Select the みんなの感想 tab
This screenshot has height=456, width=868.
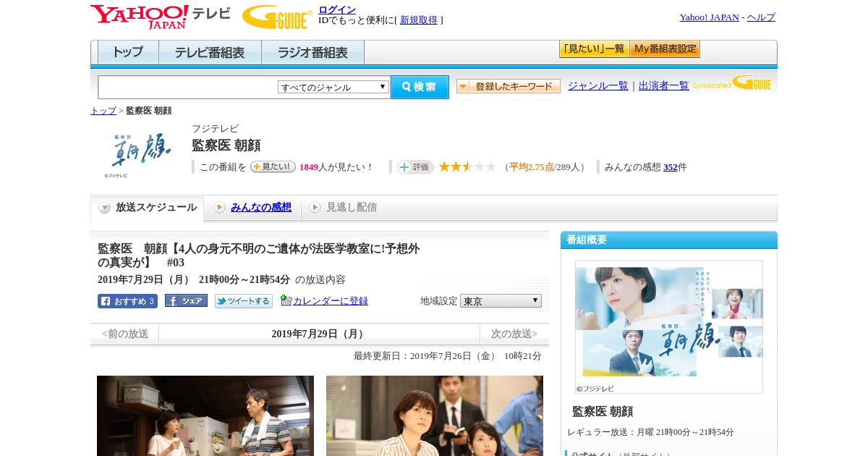[253, 208]
